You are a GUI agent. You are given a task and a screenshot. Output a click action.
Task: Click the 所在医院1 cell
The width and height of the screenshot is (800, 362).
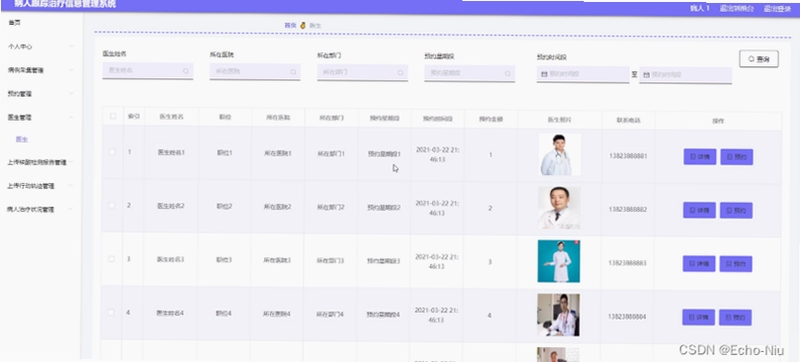pos(278,153)
